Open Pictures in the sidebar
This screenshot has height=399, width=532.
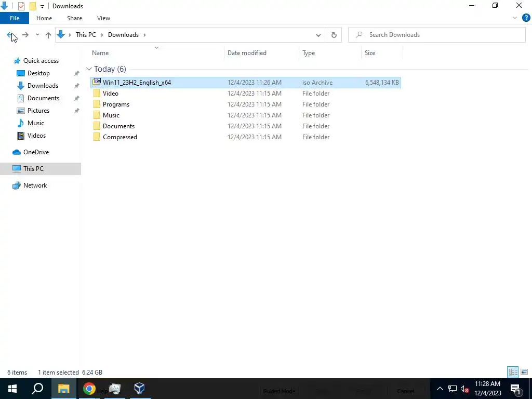coord(38,111)
